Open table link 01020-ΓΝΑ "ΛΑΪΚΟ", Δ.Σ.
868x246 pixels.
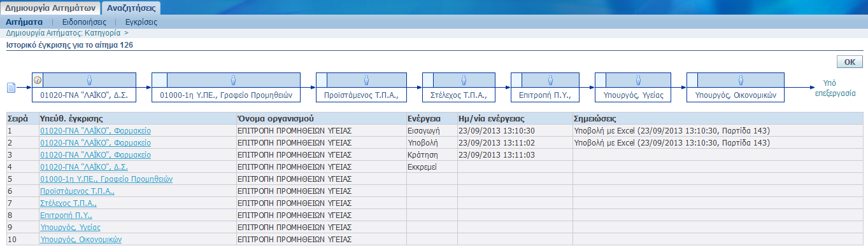point(84,167)
